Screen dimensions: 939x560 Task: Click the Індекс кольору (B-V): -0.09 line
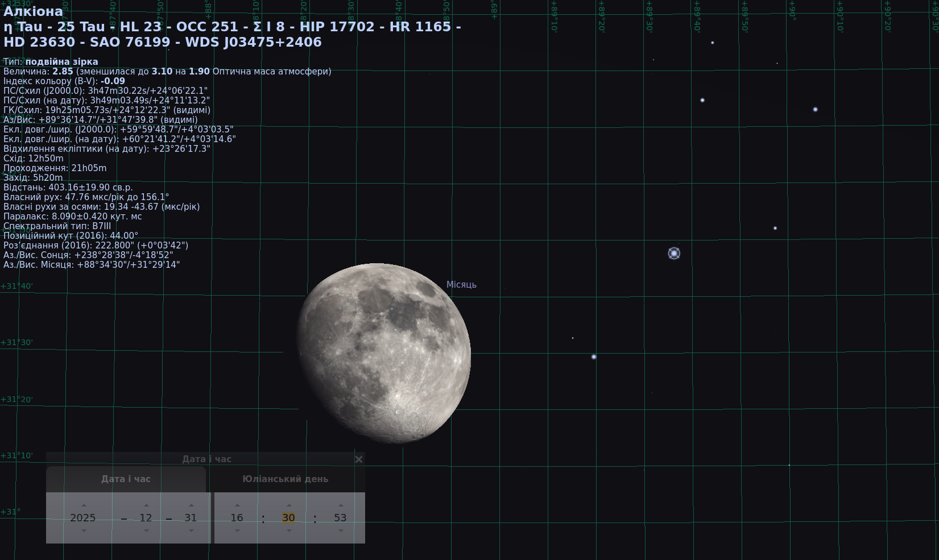(64, 81)
